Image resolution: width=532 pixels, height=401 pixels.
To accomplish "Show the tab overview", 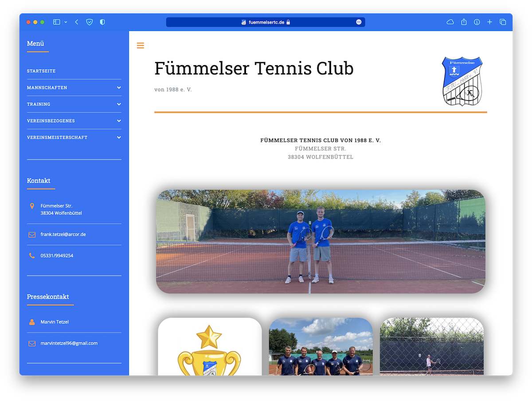I will click(503, 22).
